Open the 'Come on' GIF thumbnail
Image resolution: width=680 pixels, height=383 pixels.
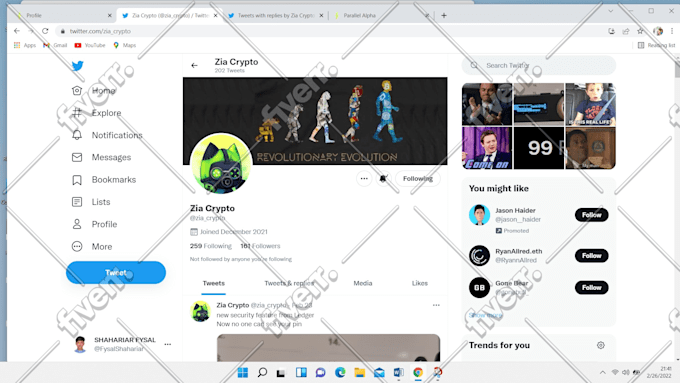click(487, 148)
